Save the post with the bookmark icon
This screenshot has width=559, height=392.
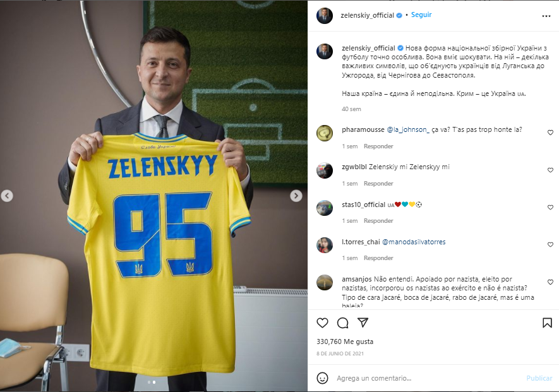point(547,323)
